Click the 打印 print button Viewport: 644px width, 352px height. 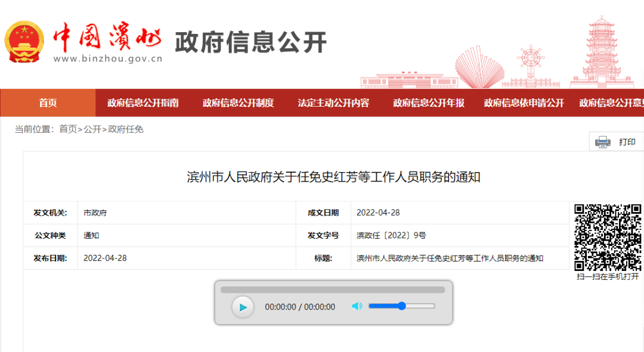pyautogui.click(x=617, y=142)
